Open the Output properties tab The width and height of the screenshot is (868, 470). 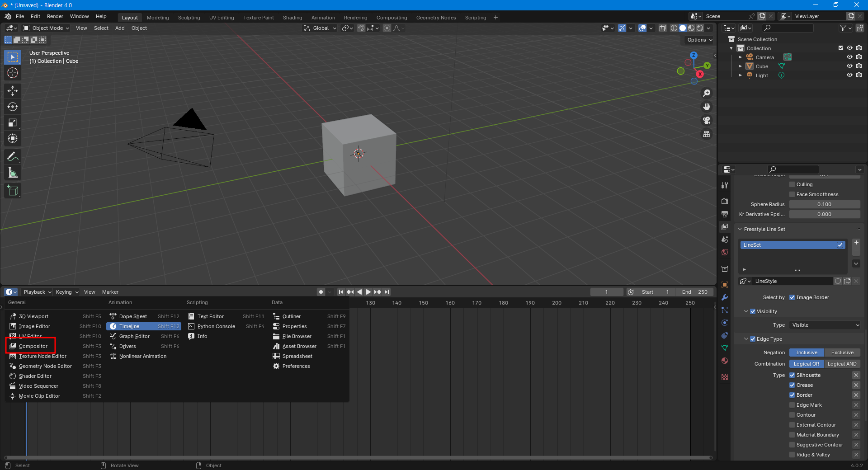click(x=725, y=214)
